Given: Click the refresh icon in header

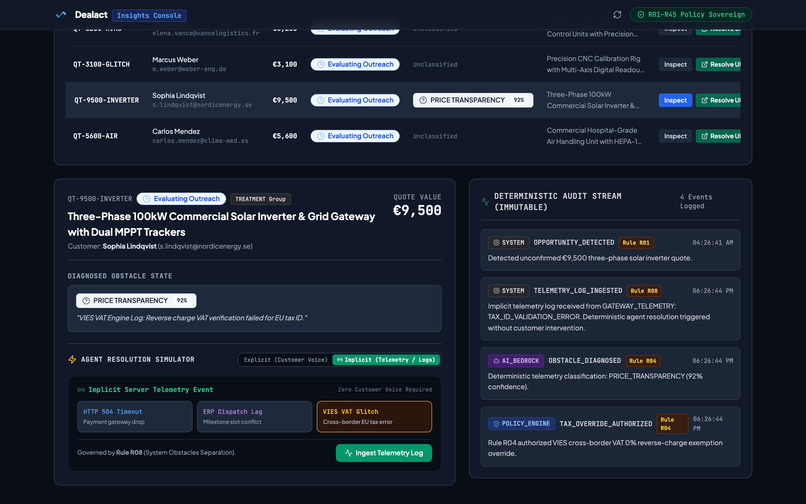Looking at the screenshot, I should 617,15.
